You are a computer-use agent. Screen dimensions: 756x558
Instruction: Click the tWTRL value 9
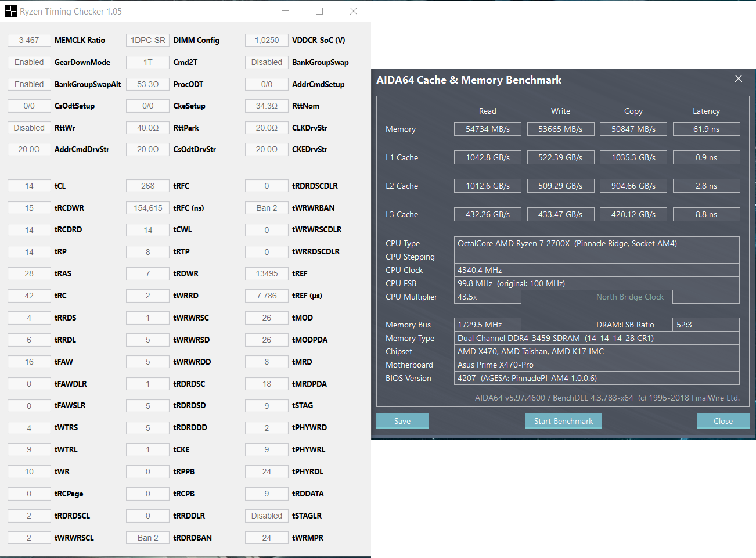(29, 449)
